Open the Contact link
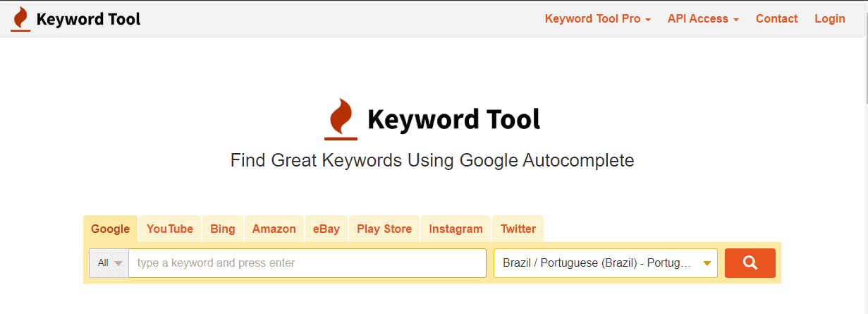This screenshot has height=314, width=868. tap(777, 19)
